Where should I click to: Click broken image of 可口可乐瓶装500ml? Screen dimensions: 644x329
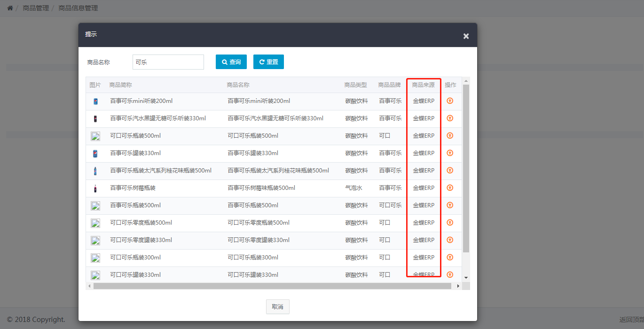click(95, 136)
